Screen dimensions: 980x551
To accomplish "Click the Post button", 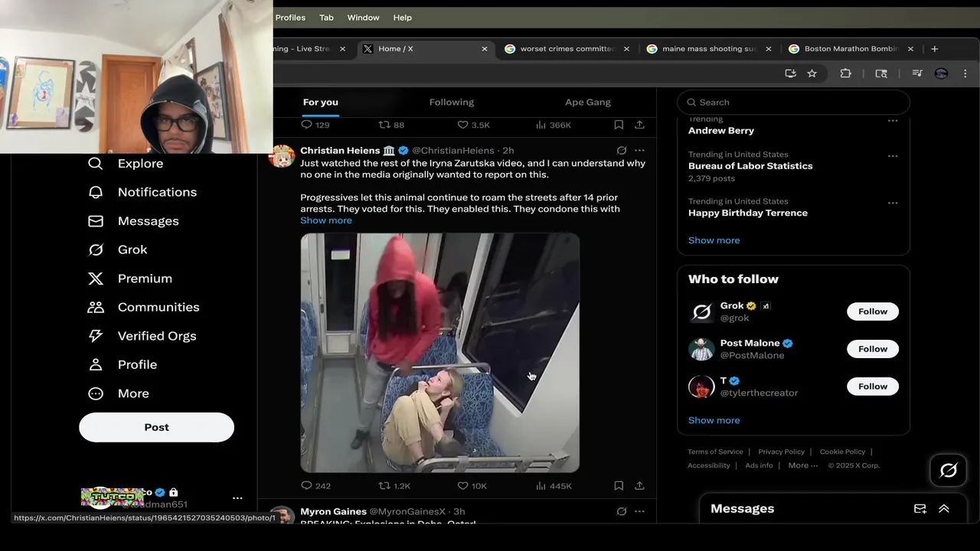I will coord(156,427).
